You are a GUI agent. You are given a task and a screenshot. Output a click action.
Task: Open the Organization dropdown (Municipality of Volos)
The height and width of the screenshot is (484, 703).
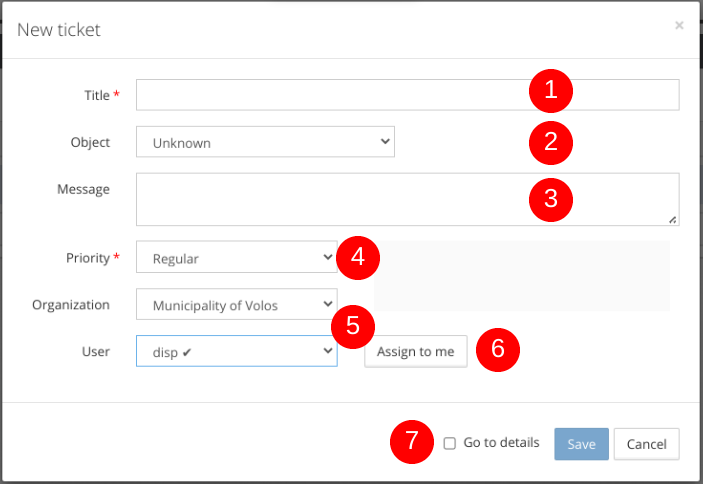[236, 305]
